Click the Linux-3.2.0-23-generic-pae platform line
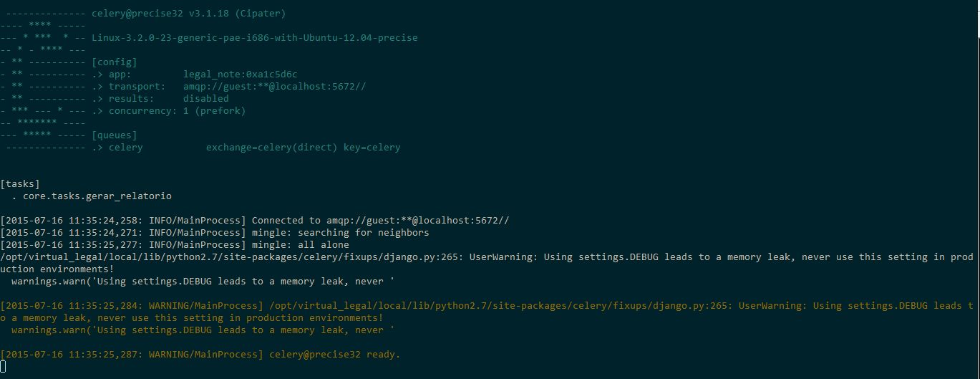The height and width of the screenshot is (379, 980). point(254,38)
